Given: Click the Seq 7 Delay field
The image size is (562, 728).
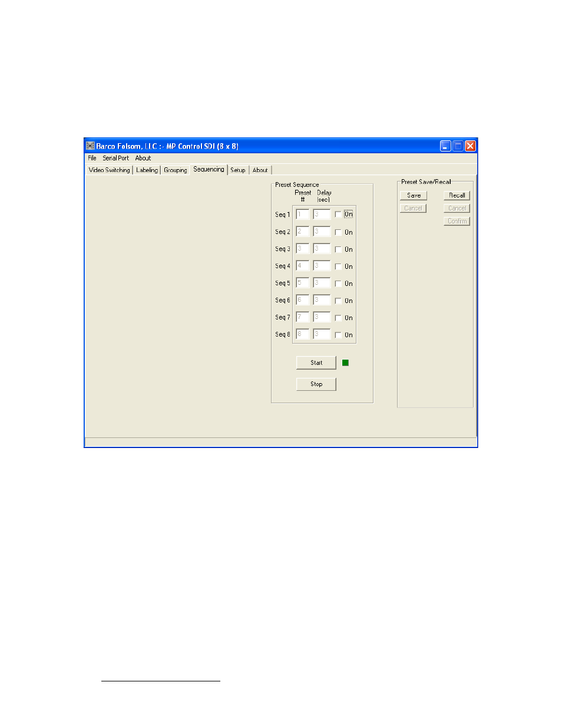Looking at the screenshot, I should click(322, 317).
